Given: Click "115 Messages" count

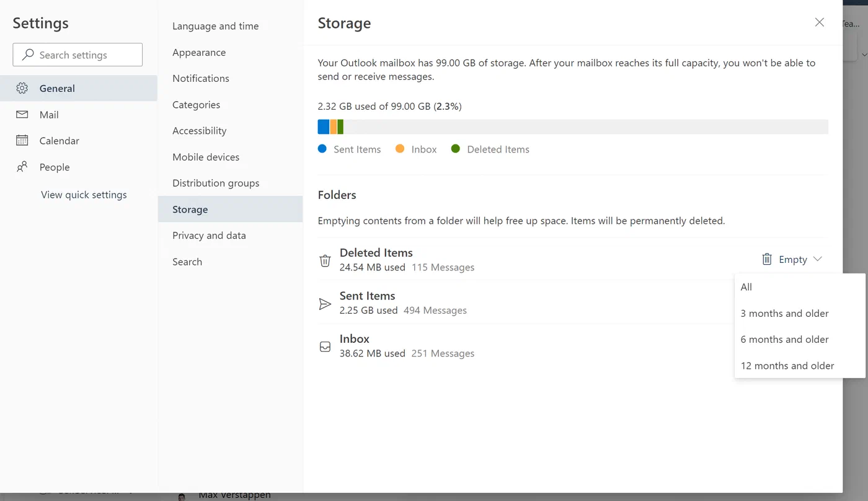Looking at the screenshot, I should pyautogui.click(x=443, y=267).
